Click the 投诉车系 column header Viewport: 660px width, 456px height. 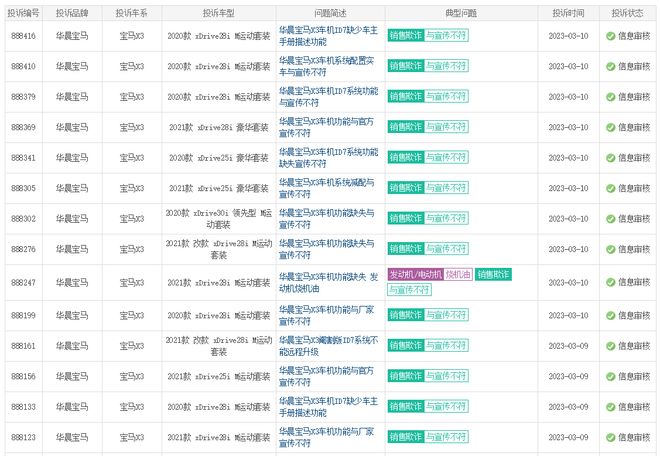(x=132, y=13)
